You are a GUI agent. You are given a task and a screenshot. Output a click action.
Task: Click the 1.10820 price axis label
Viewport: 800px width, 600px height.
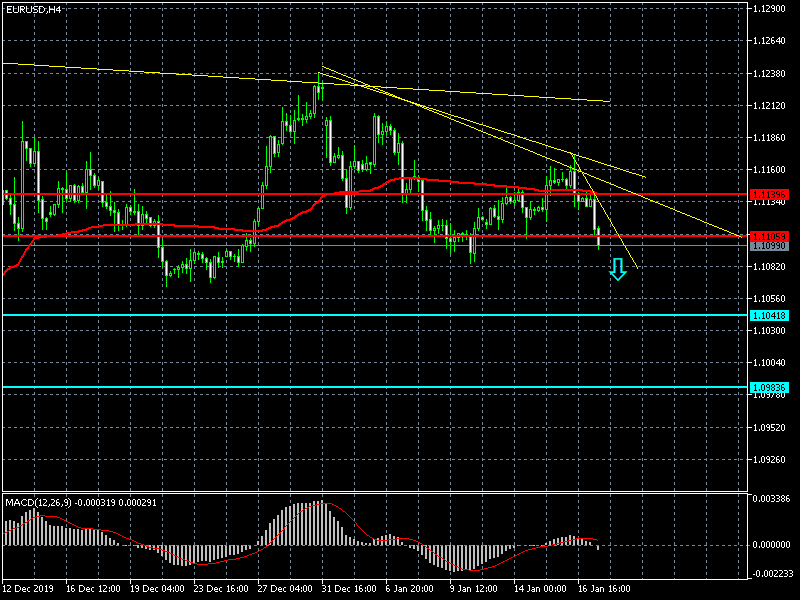click(x=769, y=267)
